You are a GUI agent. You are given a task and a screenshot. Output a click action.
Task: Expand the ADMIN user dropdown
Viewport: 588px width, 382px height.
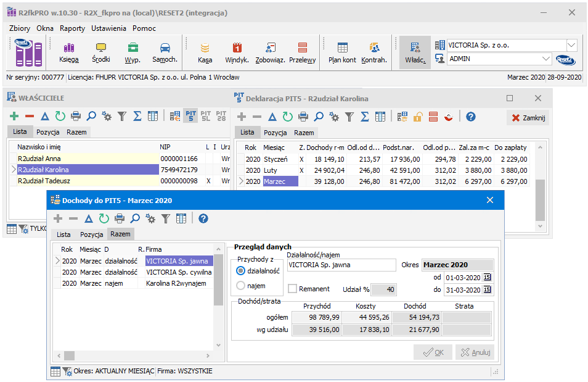coord(546,59)
